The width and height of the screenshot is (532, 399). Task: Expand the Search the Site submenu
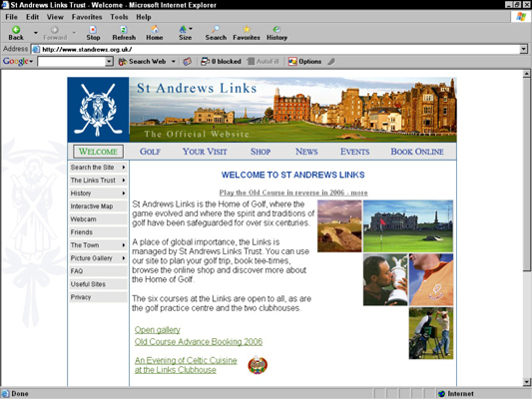[x=124, y=168]
